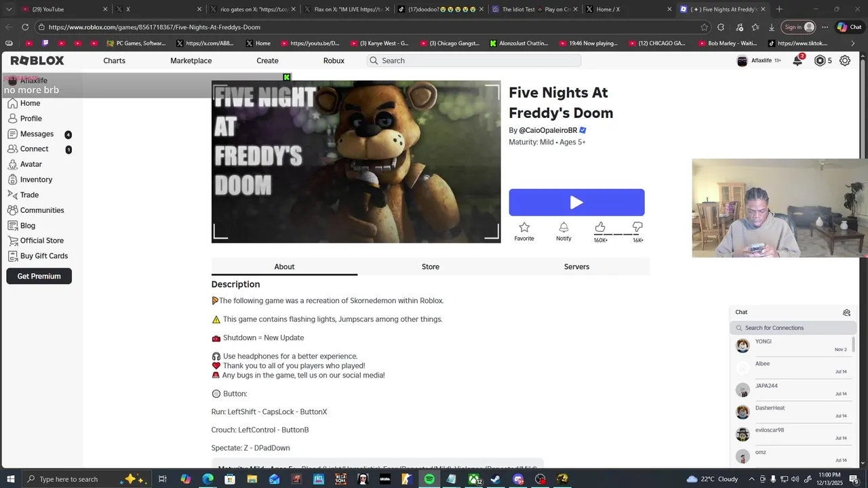Image resolution: width=868 pixels, height=488 pixels.
Task: Switch to the (29) YouTube tab
Action: tap(64, 9)
